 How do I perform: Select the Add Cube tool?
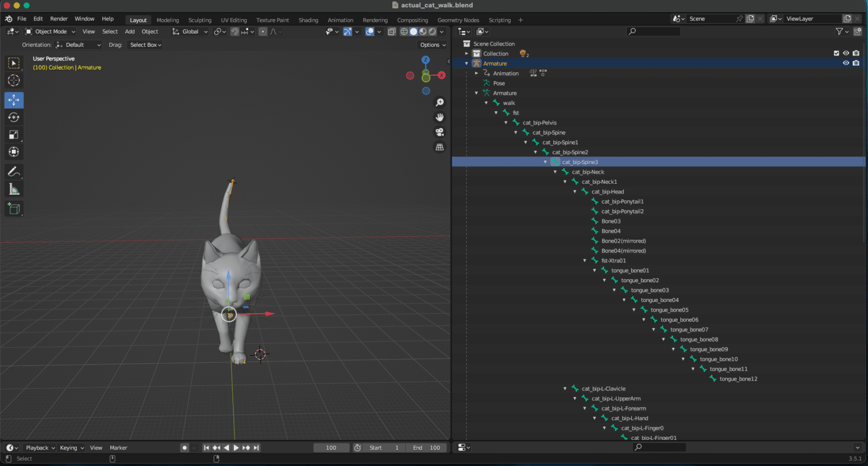pos(14,208)
